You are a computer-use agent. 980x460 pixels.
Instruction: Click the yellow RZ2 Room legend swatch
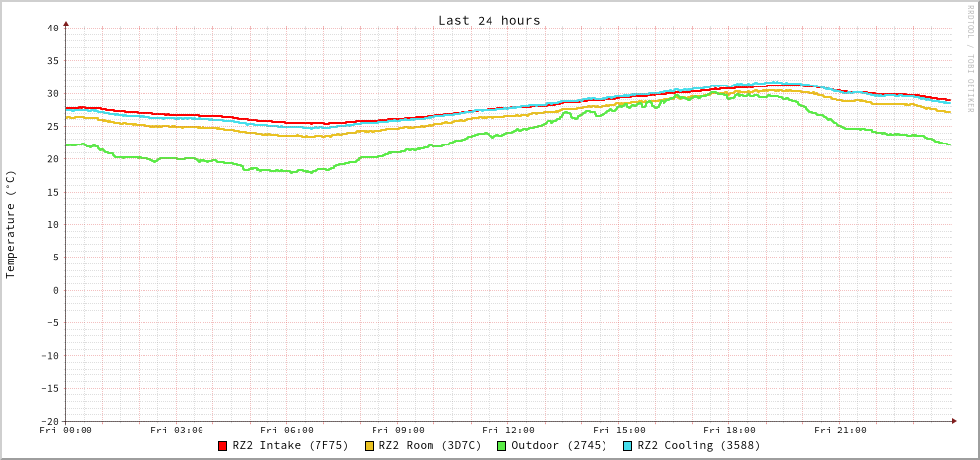click(x=370, y=446)
